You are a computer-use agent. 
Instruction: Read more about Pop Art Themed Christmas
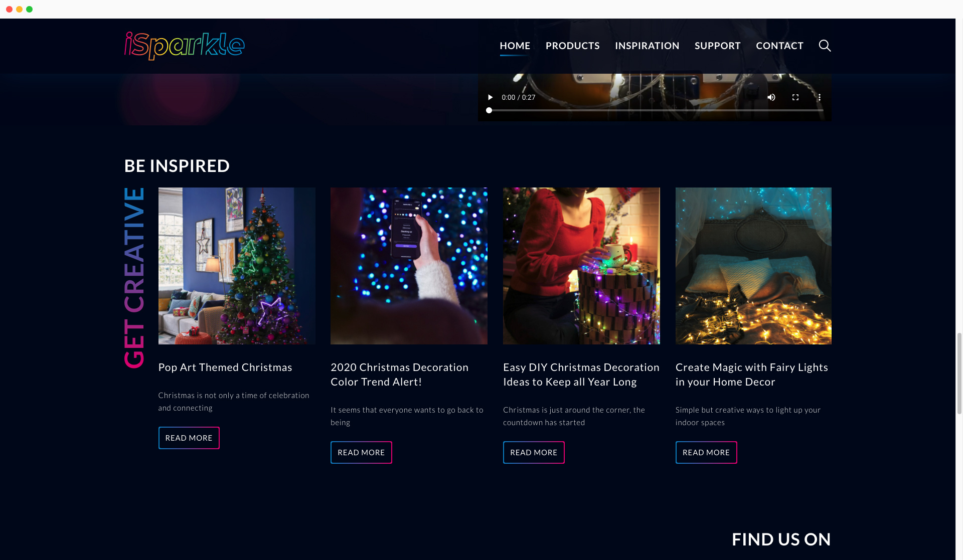click(x=189, y=438)
